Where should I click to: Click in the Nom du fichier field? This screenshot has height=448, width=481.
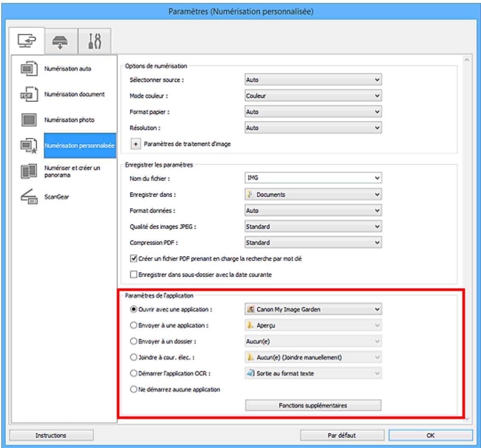pyautogui.click(x=307, y=179)
